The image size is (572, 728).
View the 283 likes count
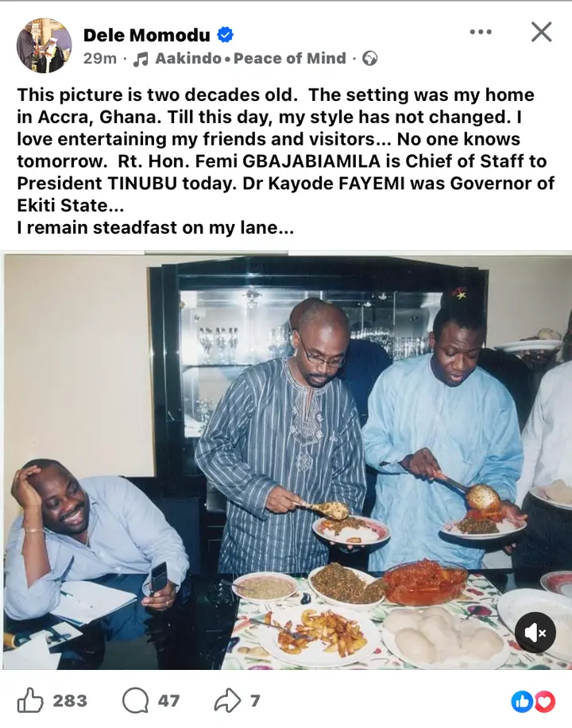[x=70, y=701]
